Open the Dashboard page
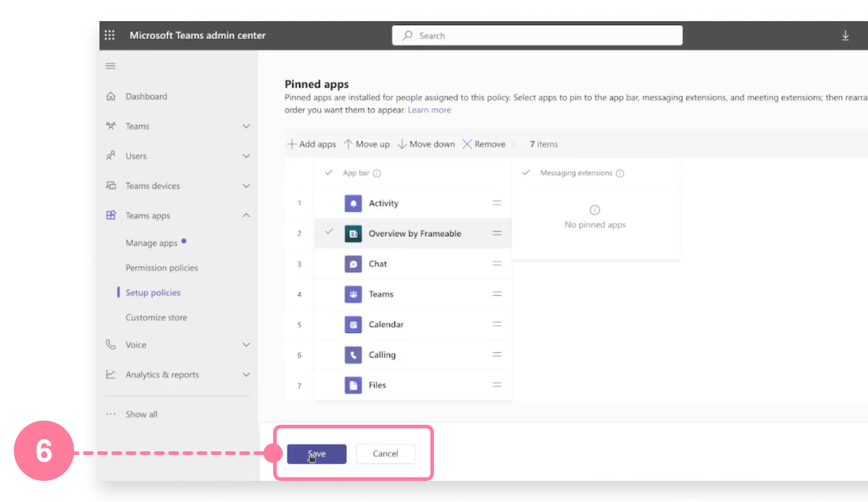Screen dimensions: 868x502 146,97
